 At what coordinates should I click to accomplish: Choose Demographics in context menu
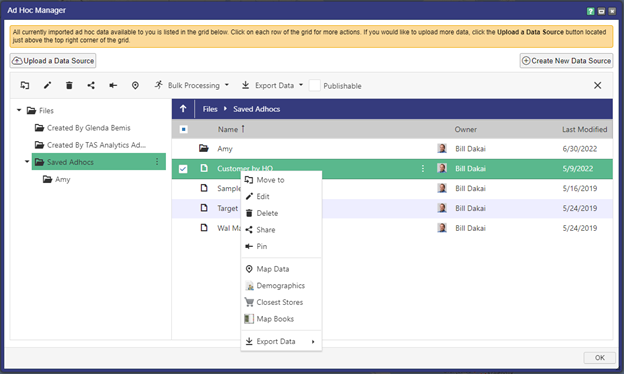coord(281,286)
